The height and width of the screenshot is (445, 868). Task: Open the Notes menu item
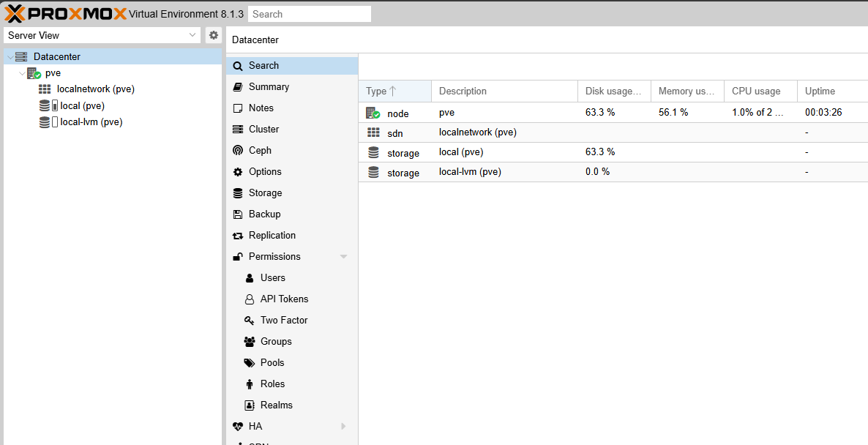coord(292,108)
